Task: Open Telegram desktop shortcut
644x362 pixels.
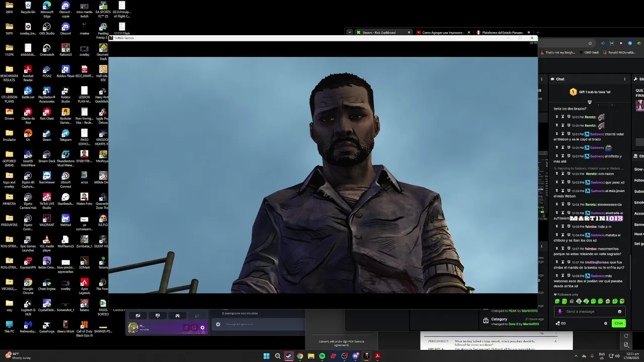Action: point(65,135)
